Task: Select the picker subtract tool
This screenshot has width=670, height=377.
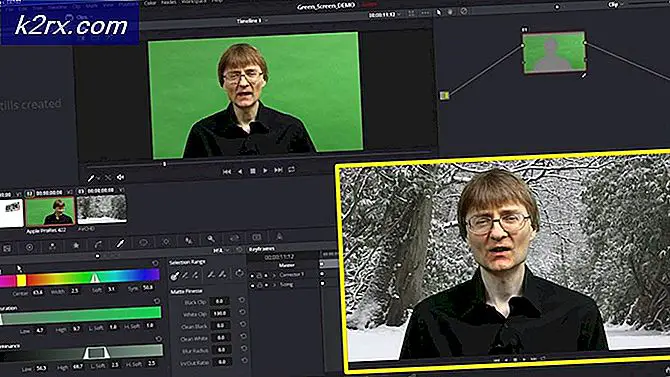Action: [x=185, y=276]
